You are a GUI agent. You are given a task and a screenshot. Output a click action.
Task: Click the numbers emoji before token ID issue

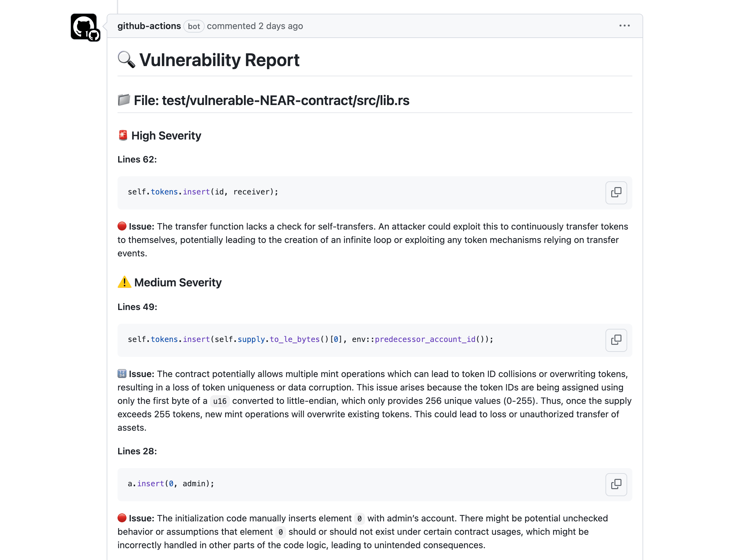[122, 374]
